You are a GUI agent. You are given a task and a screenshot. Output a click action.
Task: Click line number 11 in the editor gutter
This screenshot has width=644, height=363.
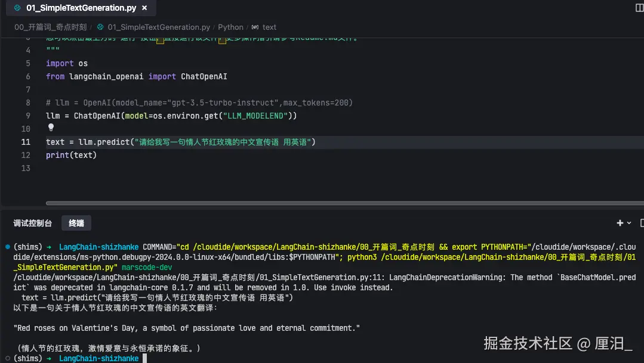pyautogui.click(x=26, y=142)
